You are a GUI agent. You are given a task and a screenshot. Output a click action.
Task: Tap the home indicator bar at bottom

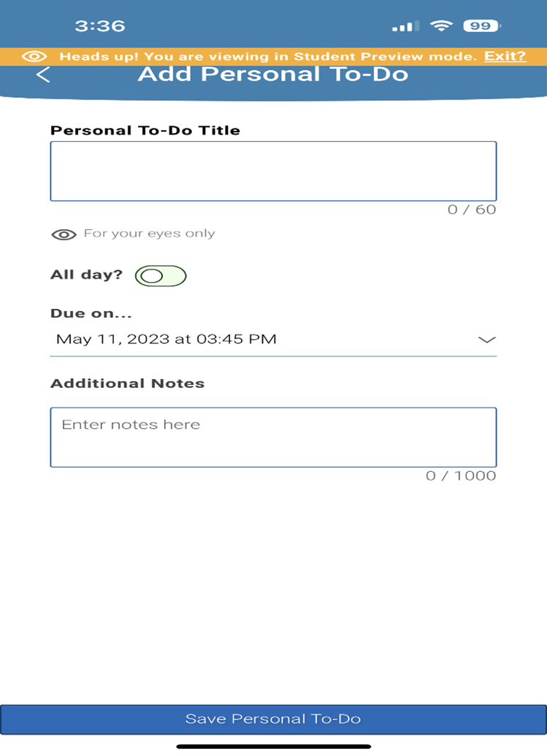(x=273, y=746)
